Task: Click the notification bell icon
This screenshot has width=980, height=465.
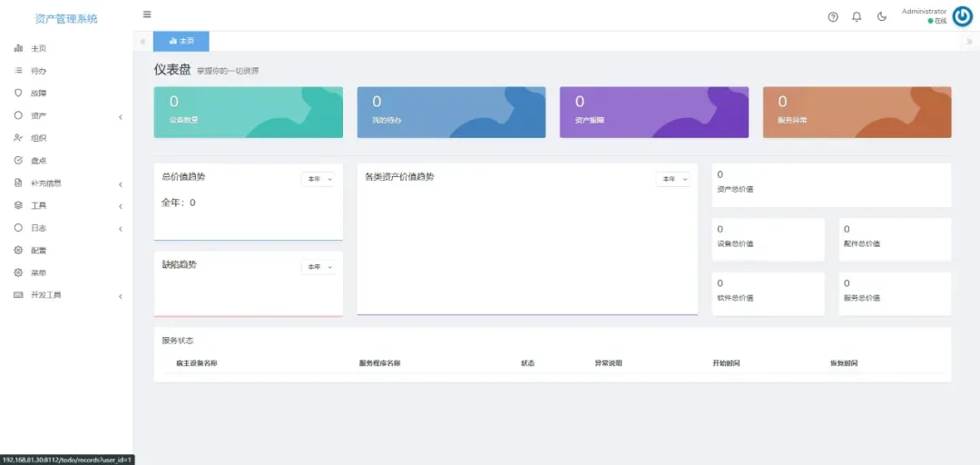Action: click(857, 17)
